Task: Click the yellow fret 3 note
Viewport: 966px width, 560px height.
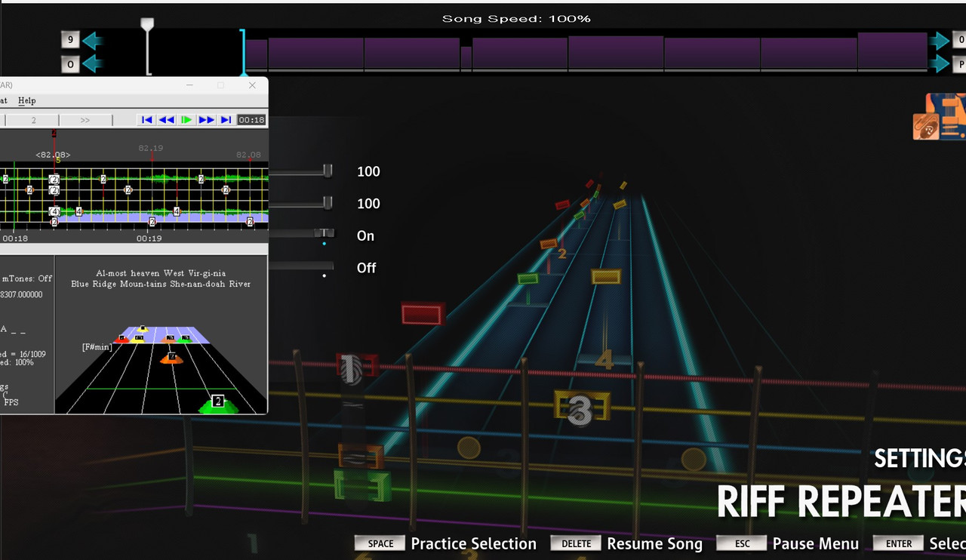Action: 581,408
